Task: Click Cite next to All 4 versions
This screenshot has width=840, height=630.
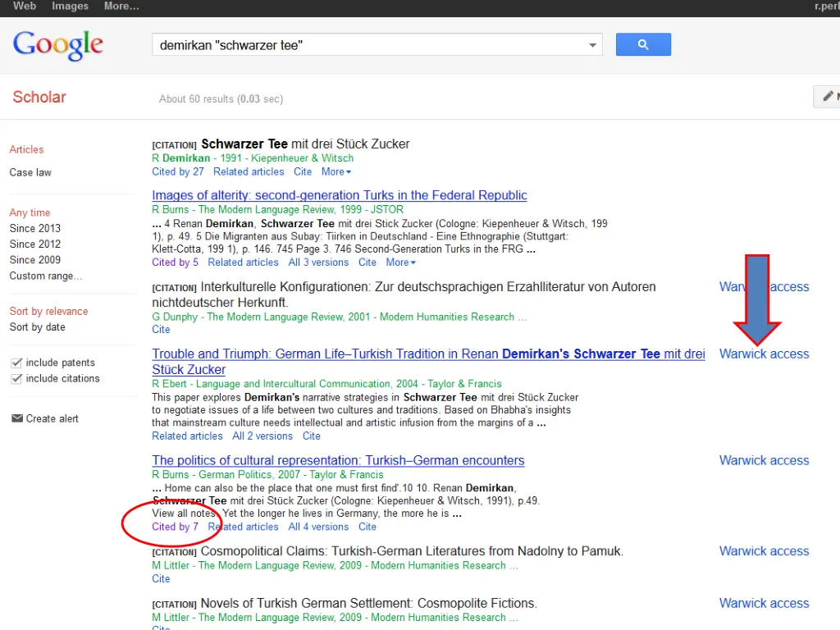Action: (x=367, y=527)
